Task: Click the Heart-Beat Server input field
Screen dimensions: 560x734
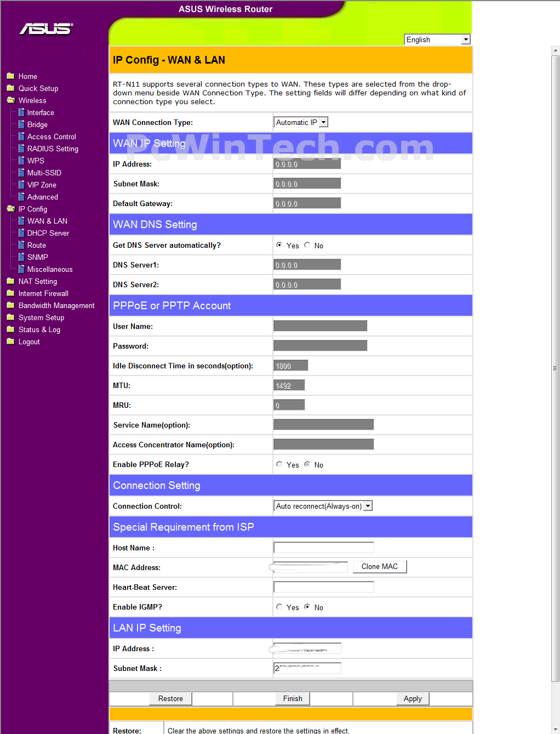Action: [x=324, y=587]
